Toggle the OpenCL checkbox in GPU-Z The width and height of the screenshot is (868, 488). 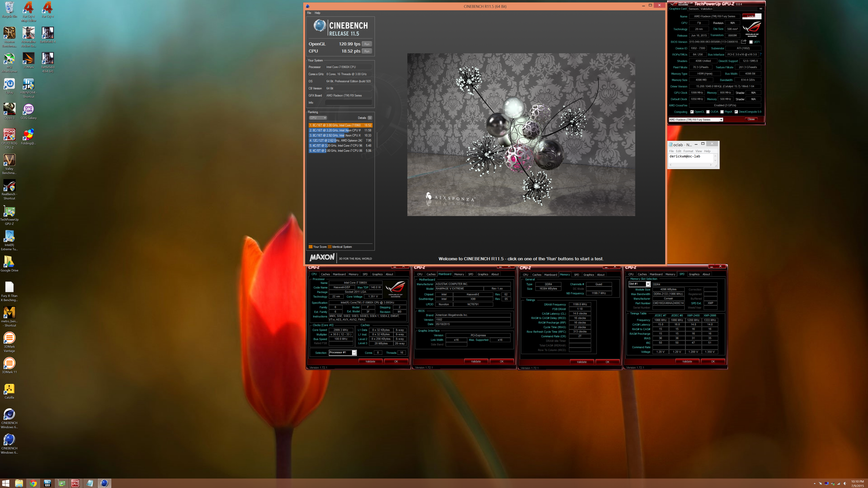tap(692, 112)
